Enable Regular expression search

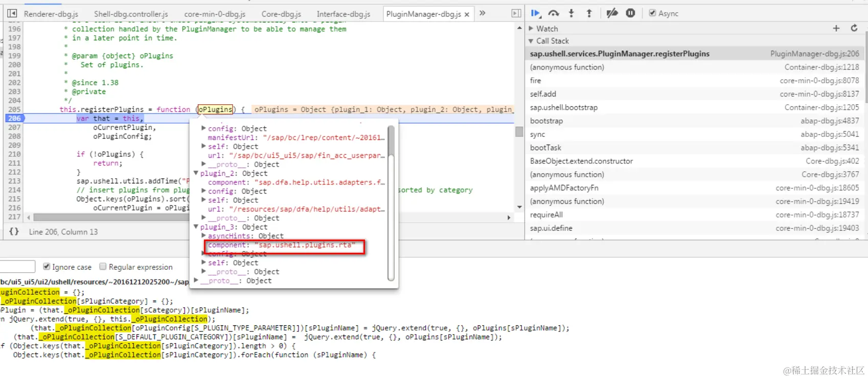103,267
